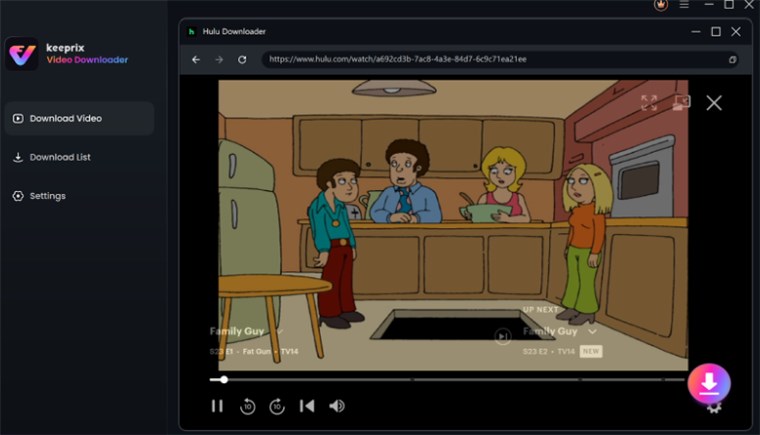Reload the Hulu page

[x=242, y=59]
